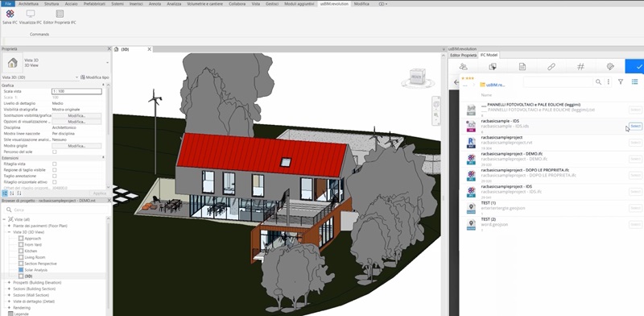Open the type selector dropdown arrow
The height and width of the screenshot is (316, 644).
pos(108,63)
